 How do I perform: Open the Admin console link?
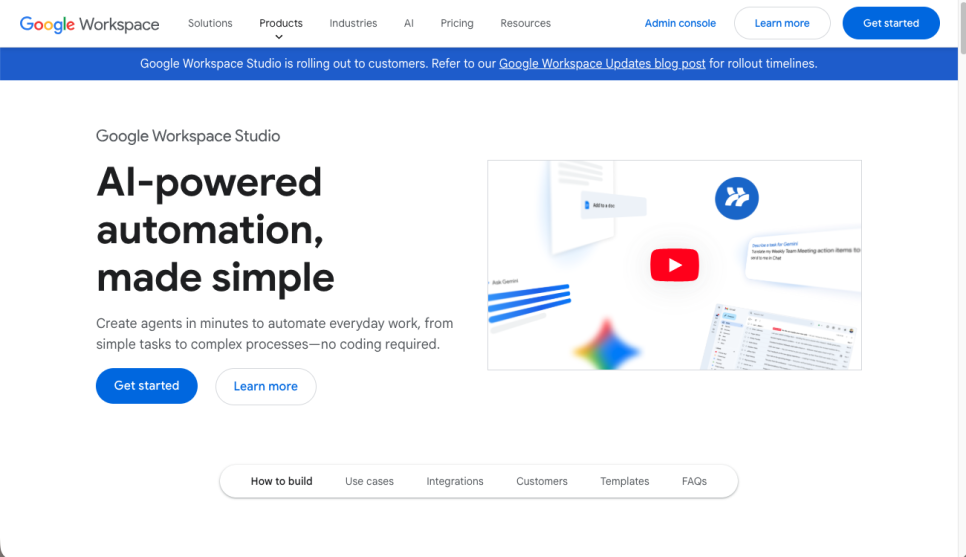[680, 23]
